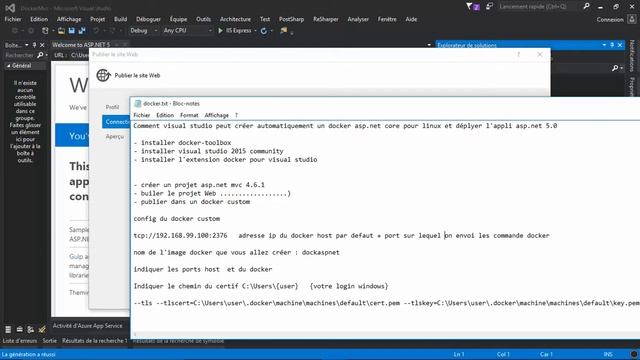Click the toolbox Rechercher search field
Image resolution: width=640 pixels, height=360 pixels.
coord(19,55)
